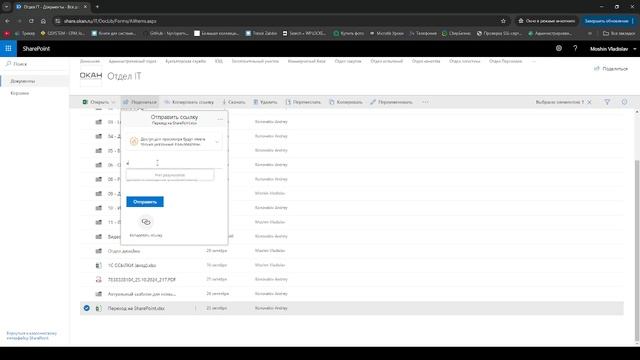Click Отдел качества in top navigation
Image resolution: width=640 pixels, height=360 pixels.
click(x=426, y=61)
